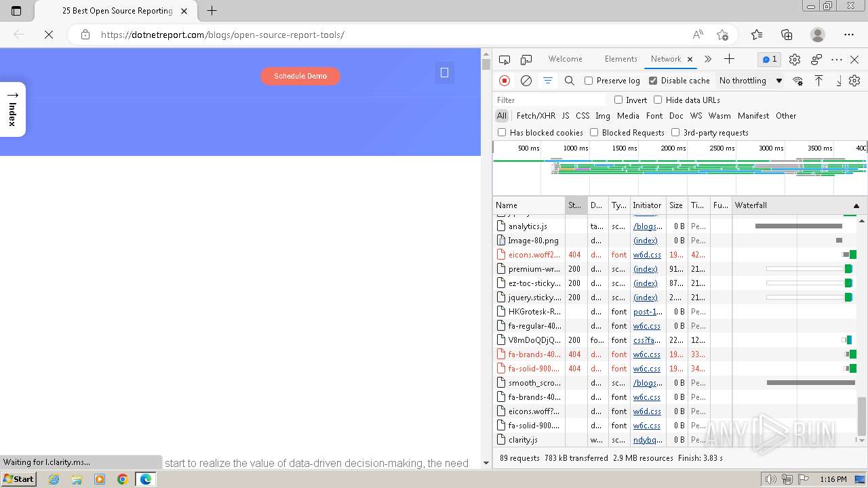Click the webpage vertical scrollbar thumb
This screenshot has width=868, height=488.
(486, 65)
